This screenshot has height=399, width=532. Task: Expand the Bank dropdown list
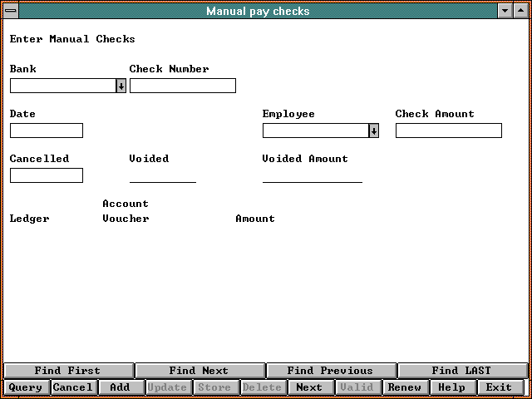pyautogui.click(x=121, y=86)
